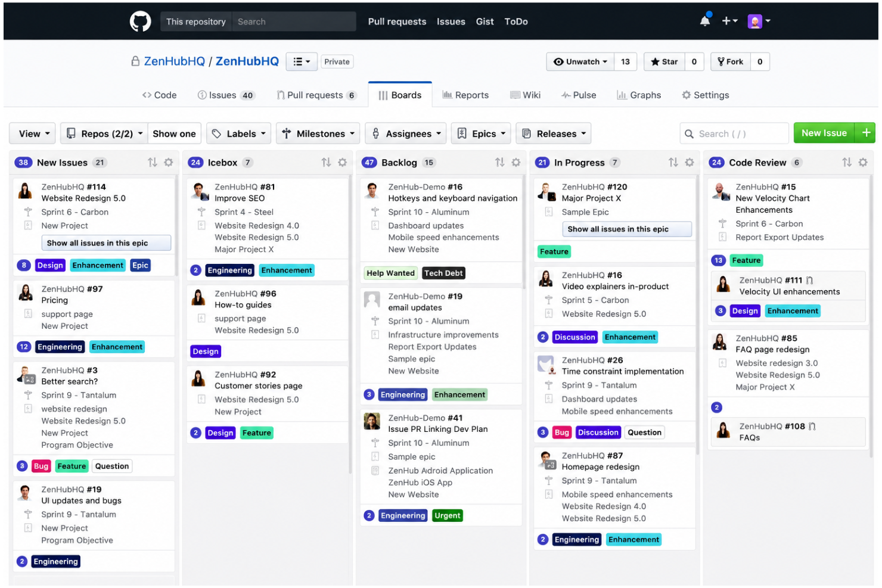Click avatar on Hotkeys and keyboard navigation card
Viewport: 882px width, 588px height.
(x=372, y=191)
